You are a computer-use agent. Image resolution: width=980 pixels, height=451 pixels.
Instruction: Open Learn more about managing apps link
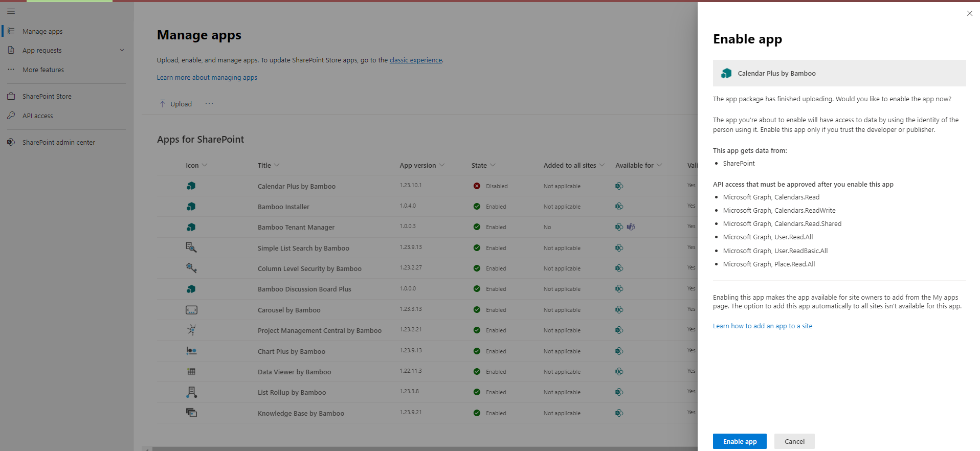[x=207, y=77]
